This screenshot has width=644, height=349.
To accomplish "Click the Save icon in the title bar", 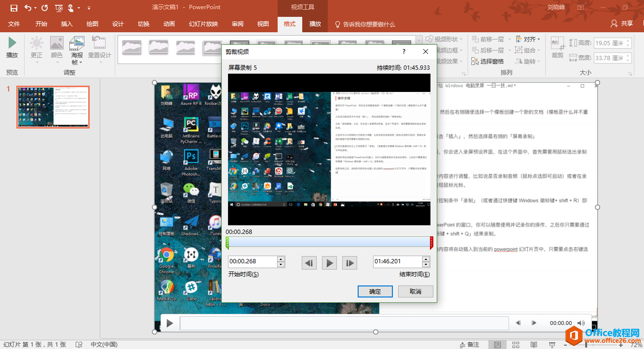I will (x=13, y=8).
